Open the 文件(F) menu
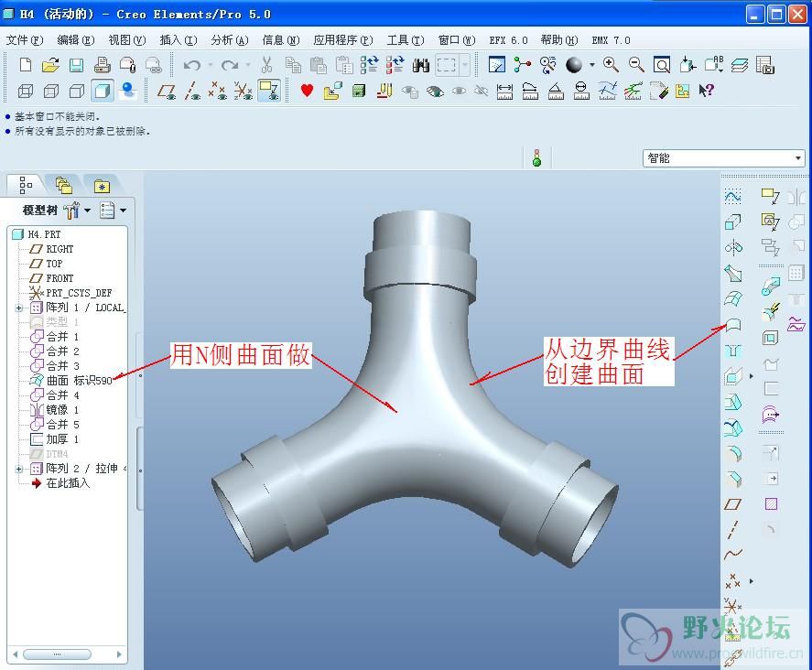The width and height of the screenshot is (812, 670). pyautogui.click(x=25, y=40)
